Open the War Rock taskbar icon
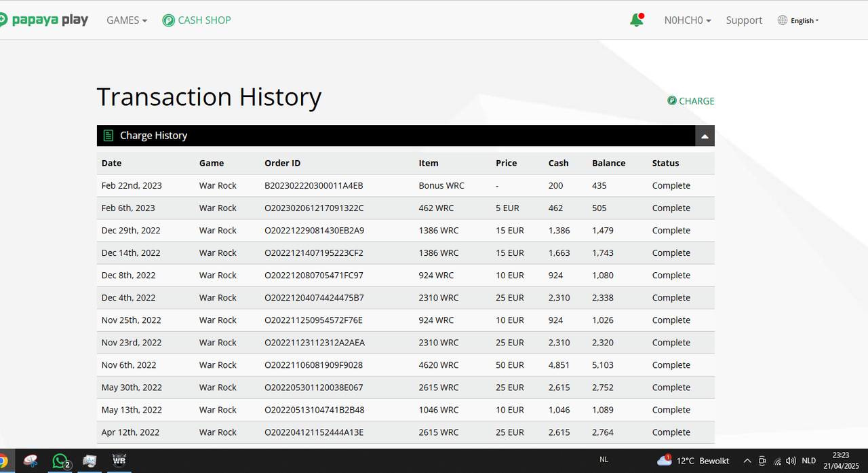Image resolution: width=868 pixels, height=473 pixels. click(119, 461)
